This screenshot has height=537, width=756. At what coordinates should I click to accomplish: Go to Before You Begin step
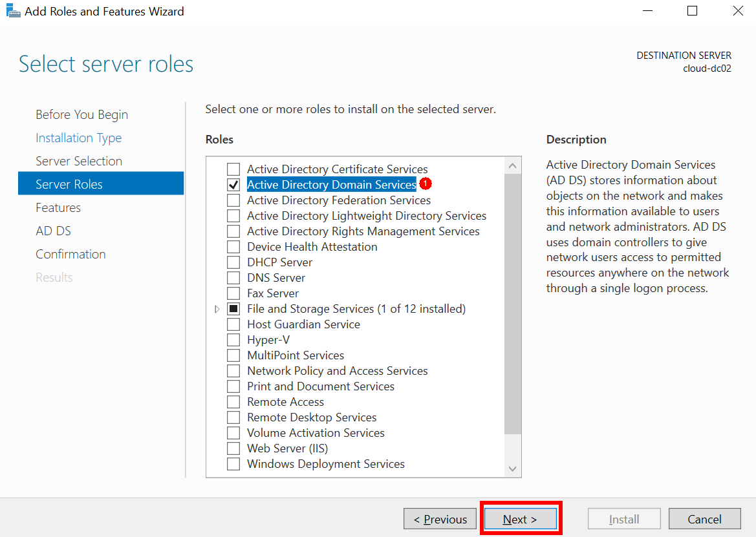coord(81,114)
